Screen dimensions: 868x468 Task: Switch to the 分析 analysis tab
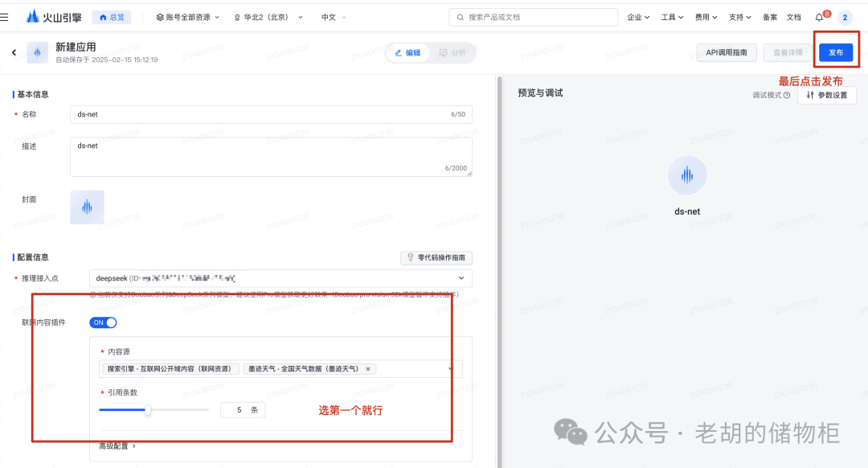coord(452,52)
